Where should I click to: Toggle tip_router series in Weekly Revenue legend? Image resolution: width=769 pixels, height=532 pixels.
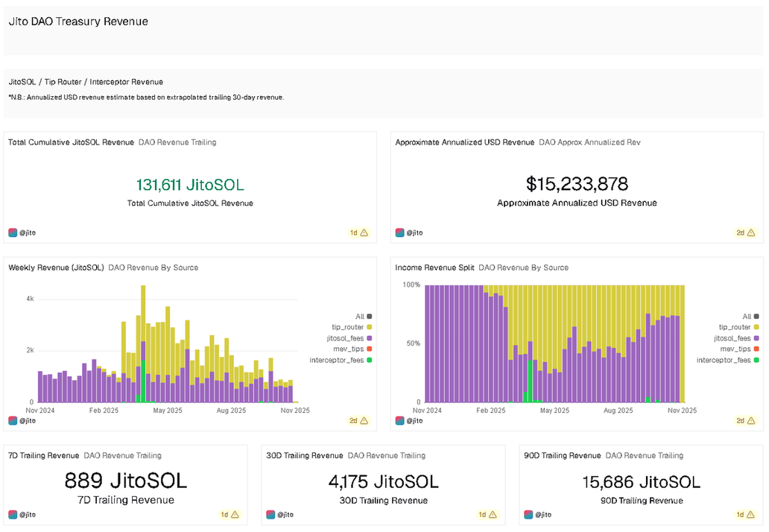tap(347, 327)
